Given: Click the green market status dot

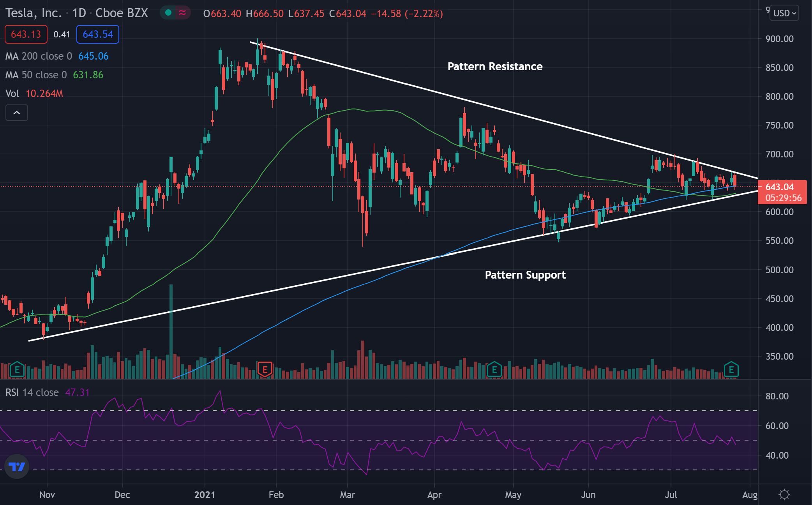Looking at the screenshot, I should [168, 13].
